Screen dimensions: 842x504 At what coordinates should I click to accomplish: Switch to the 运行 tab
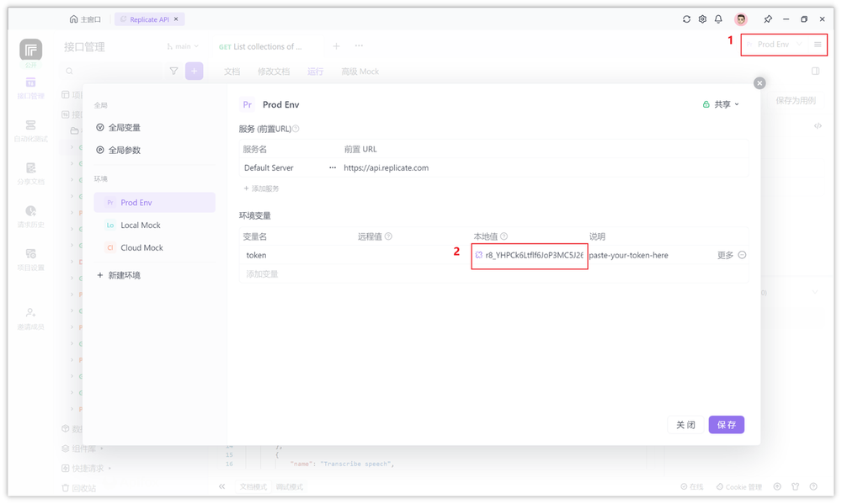[315, 72]
